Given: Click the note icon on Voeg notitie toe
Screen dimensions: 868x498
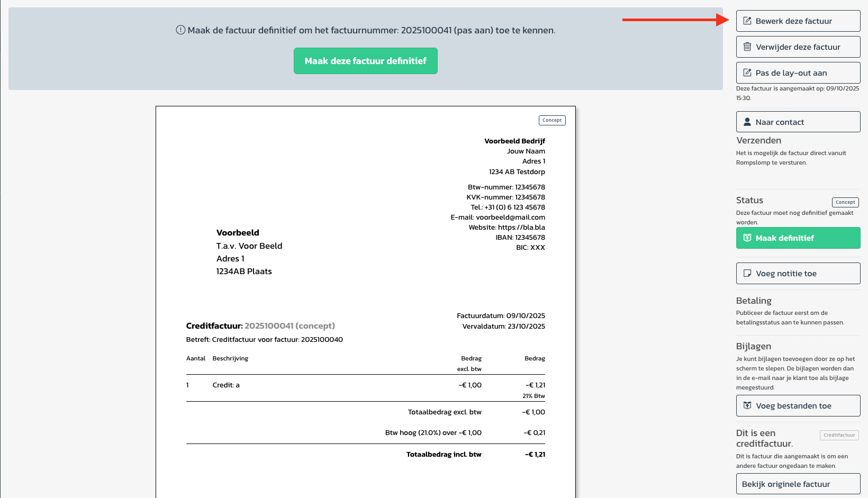Looking at the screenshot, I should click(747, 274).
